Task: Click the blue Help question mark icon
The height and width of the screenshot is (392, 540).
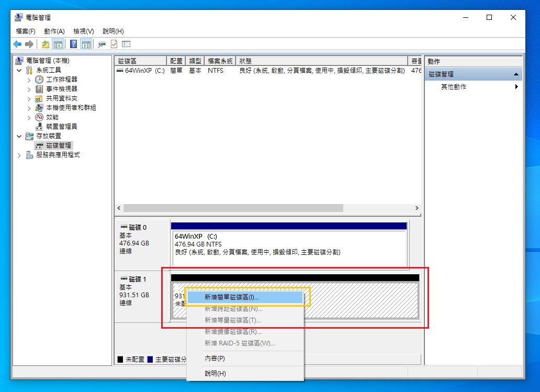Action: 74,44
